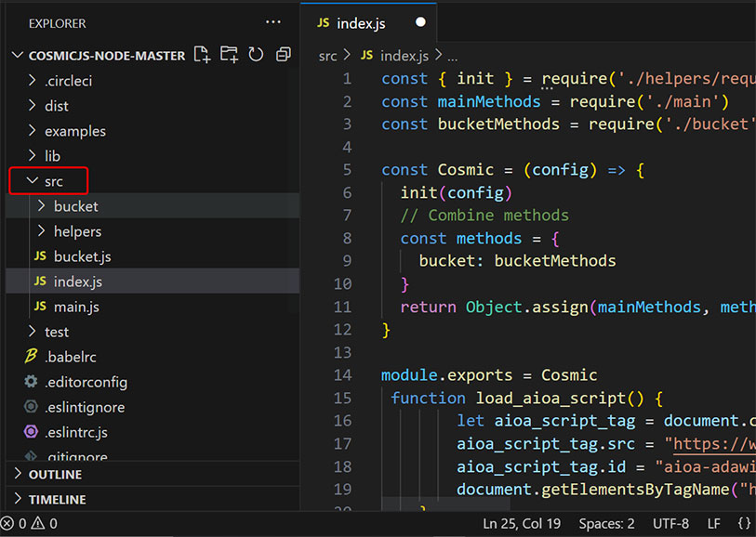Image resolution: width=756 pixels, height=537 pixels.
Task: Collapse the COSMICJS-NODE-MASTER root section
Action: [x=18, y=55]
